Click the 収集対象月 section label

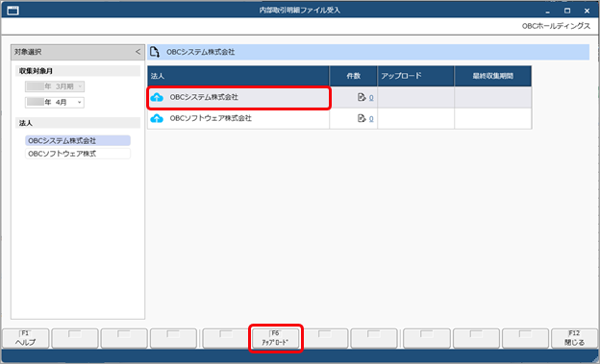click(x=36, y=71)
